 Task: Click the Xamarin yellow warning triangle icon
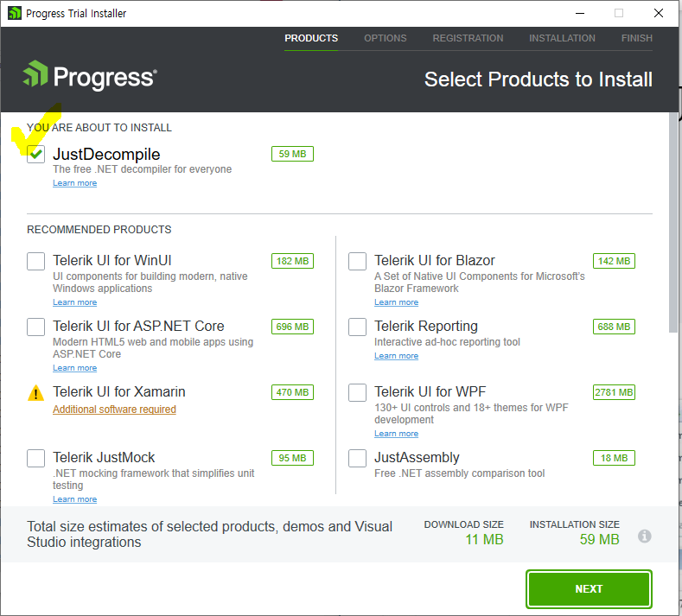click(35, 392)
